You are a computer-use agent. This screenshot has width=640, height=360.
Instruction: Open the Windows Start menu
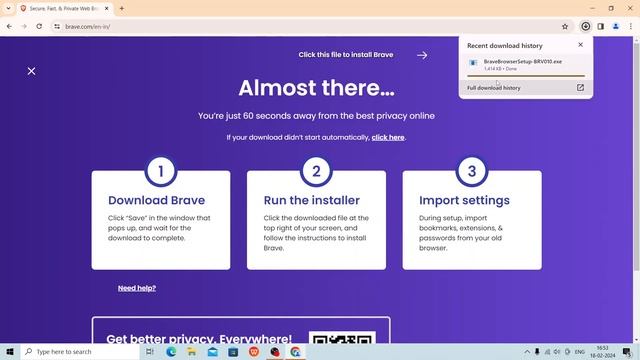[10, 351]
